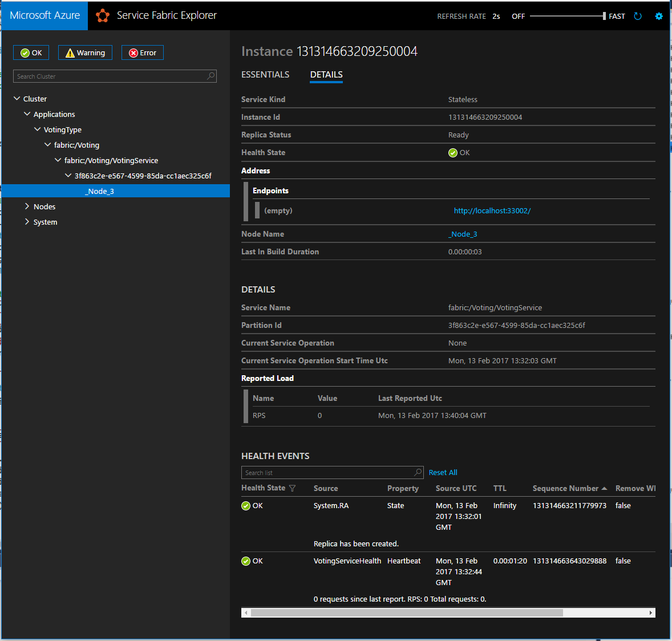Select the DETAILS tab
The width and height of the screenshot is (672, 641).
tap(326, 75)
